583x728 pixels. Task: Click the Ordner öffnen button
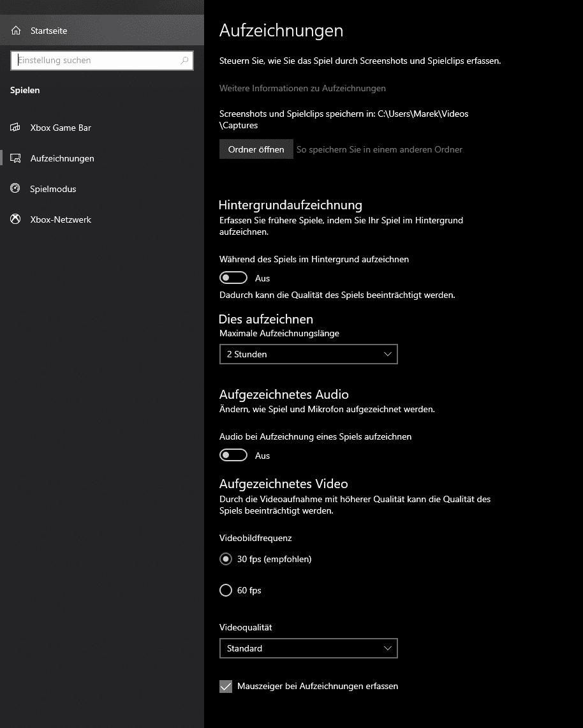(256, 149)
